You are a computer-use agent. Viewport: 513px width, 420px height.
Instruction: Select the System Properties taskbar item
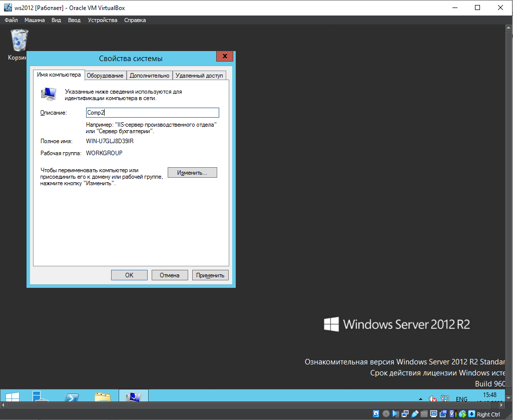point(134,396)
